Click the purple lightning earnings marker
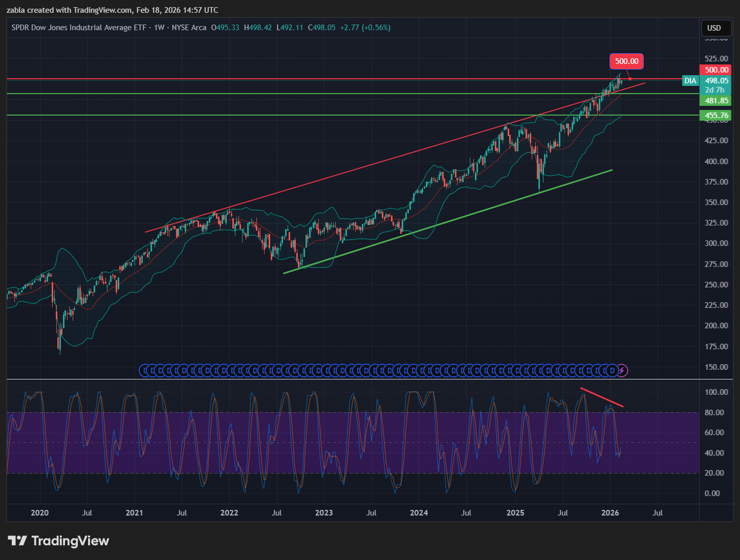740x560 pixels. [622, 370]
